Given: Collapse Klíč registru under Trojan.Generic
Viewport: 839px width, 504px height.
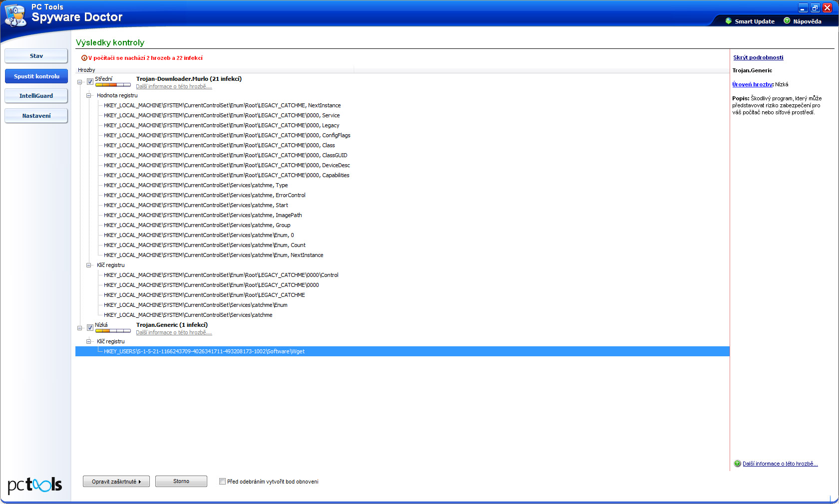Looking at the screenshot, I should pyautogui.click(x=89, y=341).
